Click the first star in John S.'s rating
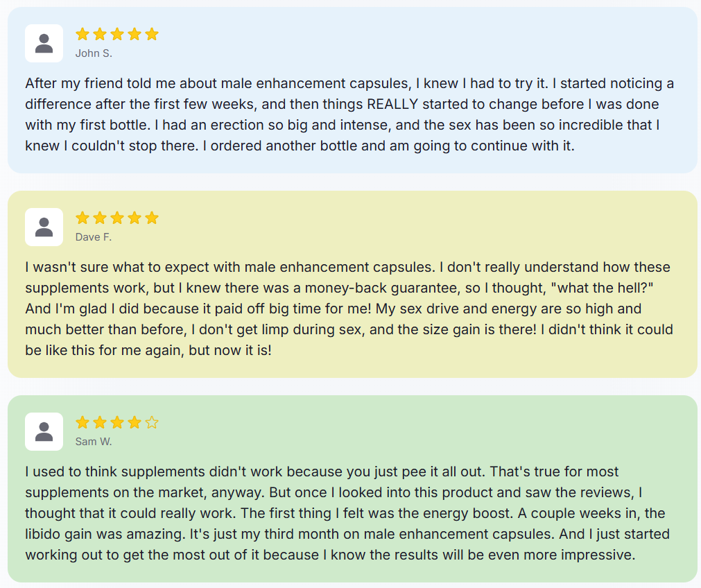The height and width of the screenshot is (588, 701). pos(83,34)
